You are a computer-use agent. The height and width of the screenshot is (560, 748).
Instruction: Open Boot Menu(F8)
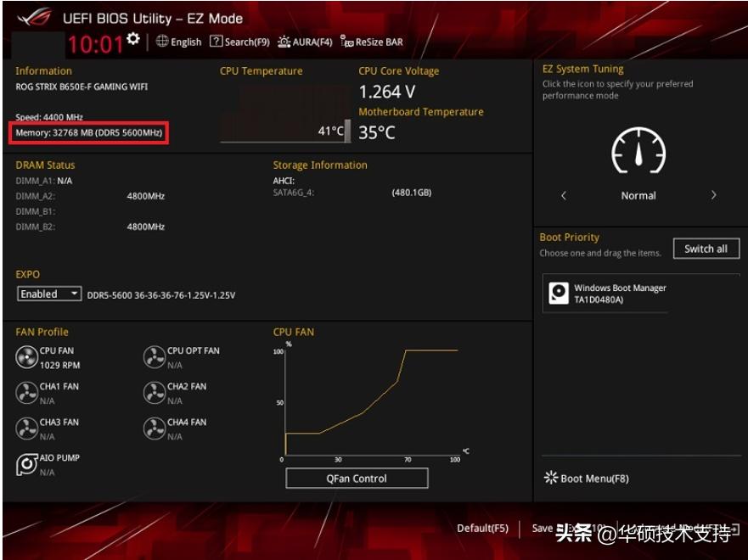[x=587, y=479]
